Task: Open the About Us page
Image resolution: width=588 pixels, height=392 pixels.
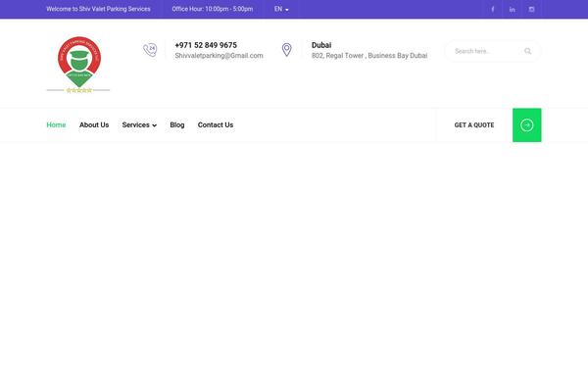Action: click(x=94, y=124)
